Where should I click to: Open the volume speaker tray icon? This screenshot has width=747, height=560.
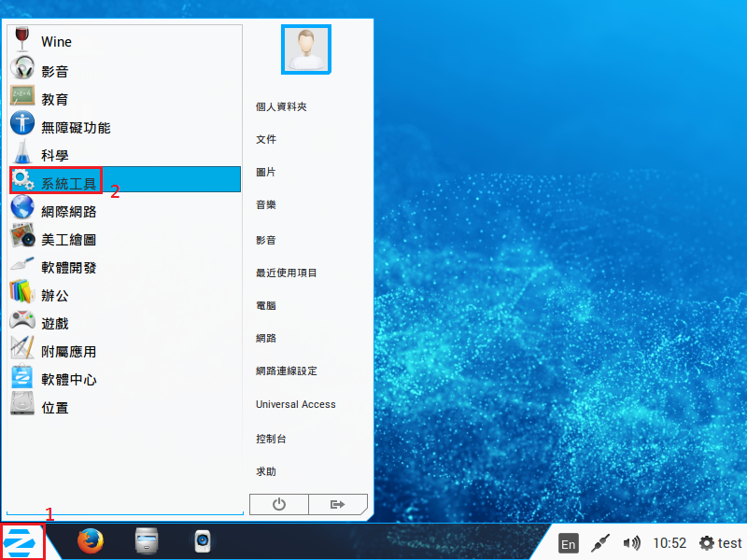632,543
